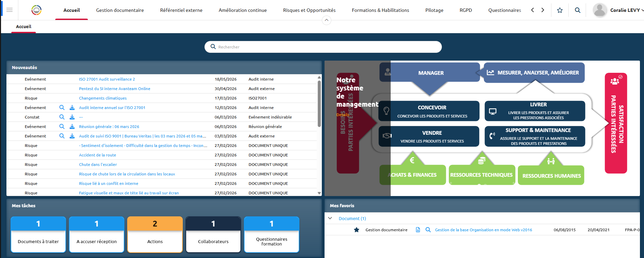This screenshot has height=258, width=644.
Task: Click magnifier icon in Mes favoris row
Action: (428, 230)
